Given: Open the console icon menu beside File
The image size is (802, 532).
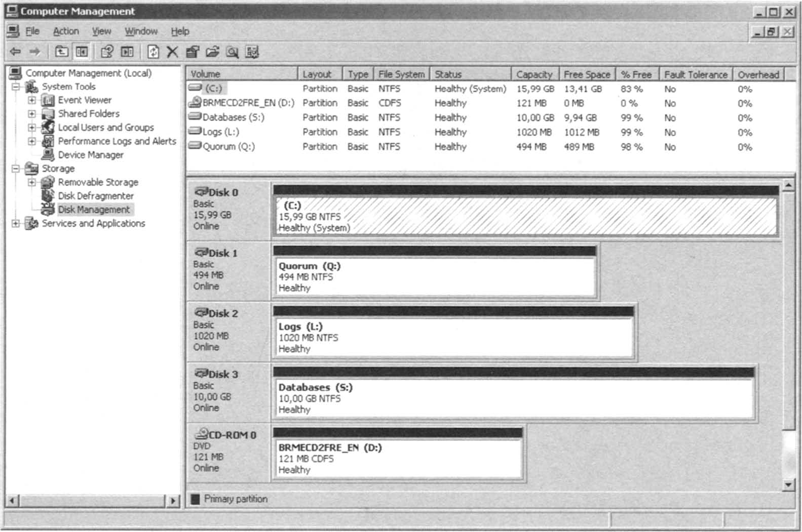Looking at the screenshot, I should click(13, 31).
